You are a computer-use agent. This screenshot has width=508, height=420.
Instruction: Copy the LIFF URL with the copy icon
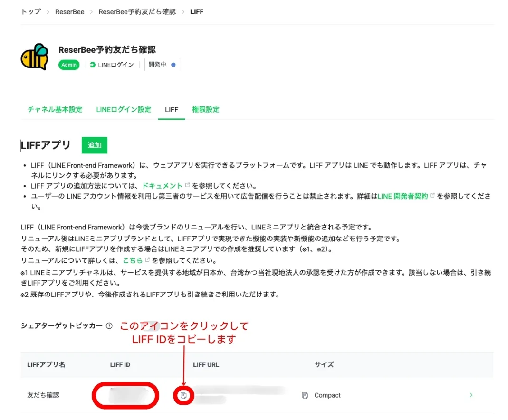click(x=305, y=395)
